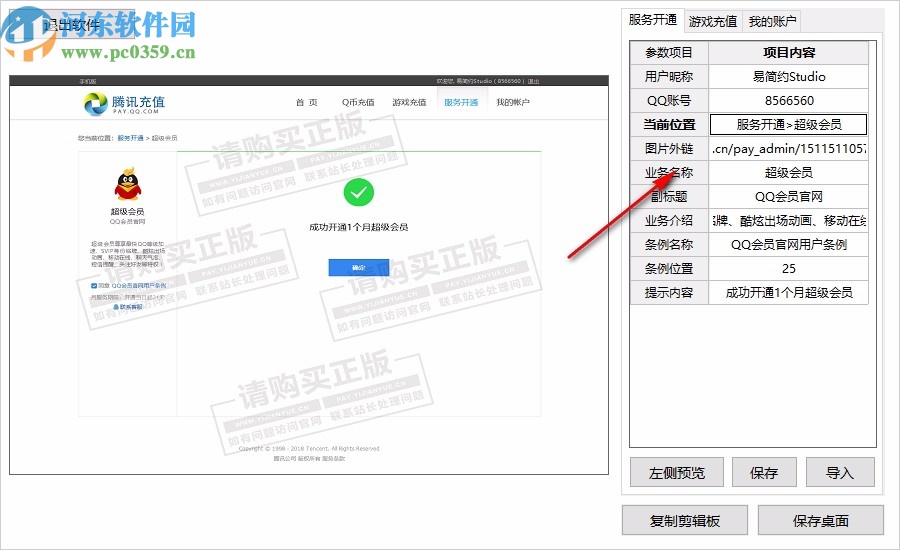The height and width of the screenshot is (550, 900).
Task: Select the 图片外链 URL cell
Action: click(789, 149)
